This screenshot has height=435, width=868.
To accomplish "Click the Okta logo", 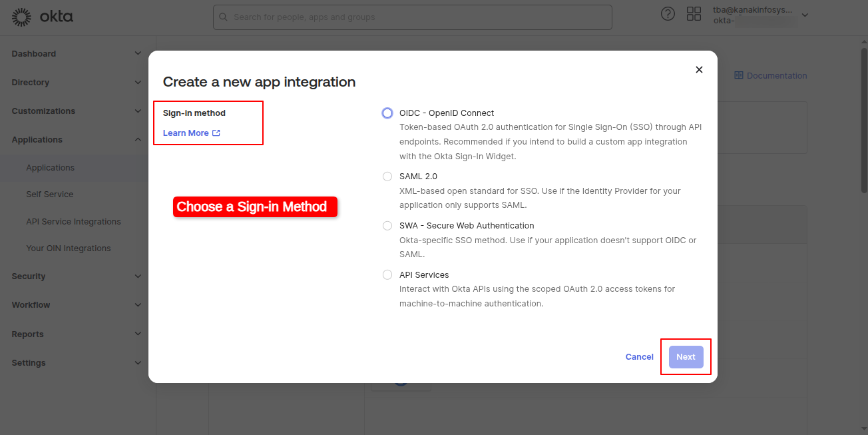I will pos(43,17).
